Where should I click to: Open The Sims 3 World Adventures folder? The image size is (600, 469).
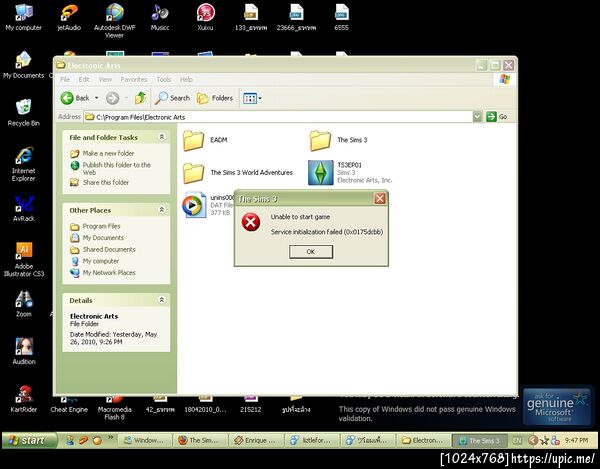pos(238,173)
